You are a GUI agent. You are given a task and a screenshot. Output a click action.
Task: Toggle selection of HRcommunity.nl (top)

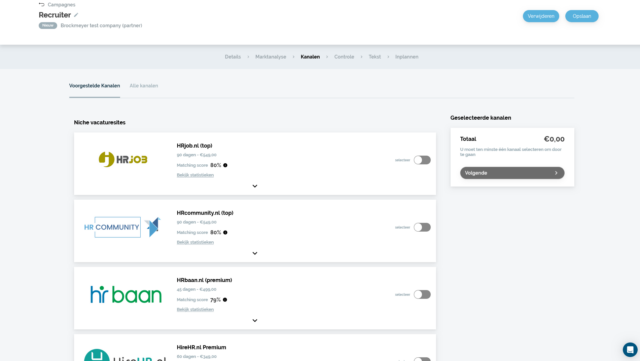coord(422,227)
